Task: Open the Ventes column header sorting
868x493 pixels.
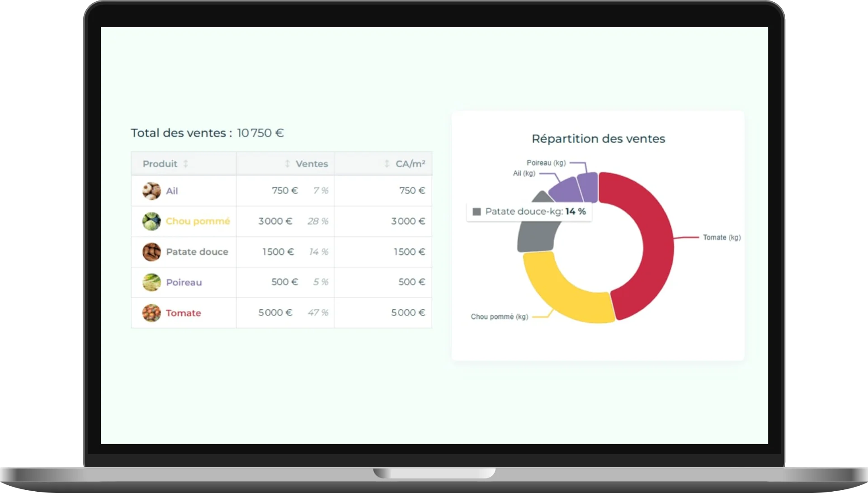Action: [x=311, y=164]
